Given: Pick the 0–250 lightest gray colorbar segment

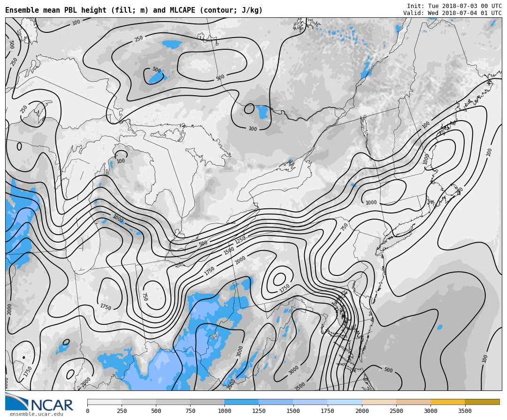Looking at the screenshot, I should (104, 402).
